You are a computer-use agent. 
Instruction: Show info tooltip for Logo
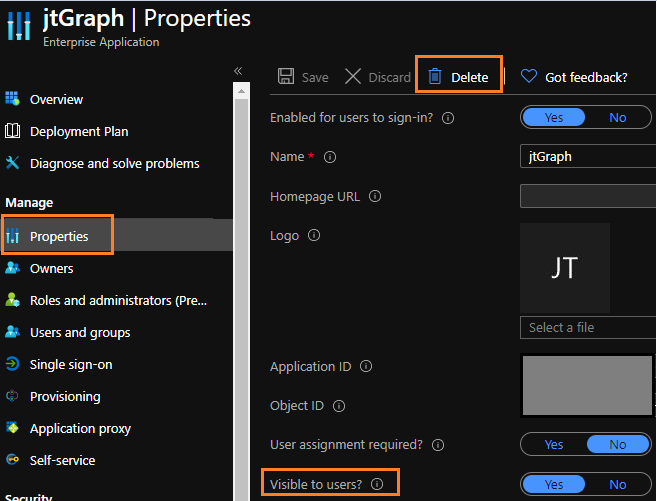314,235
